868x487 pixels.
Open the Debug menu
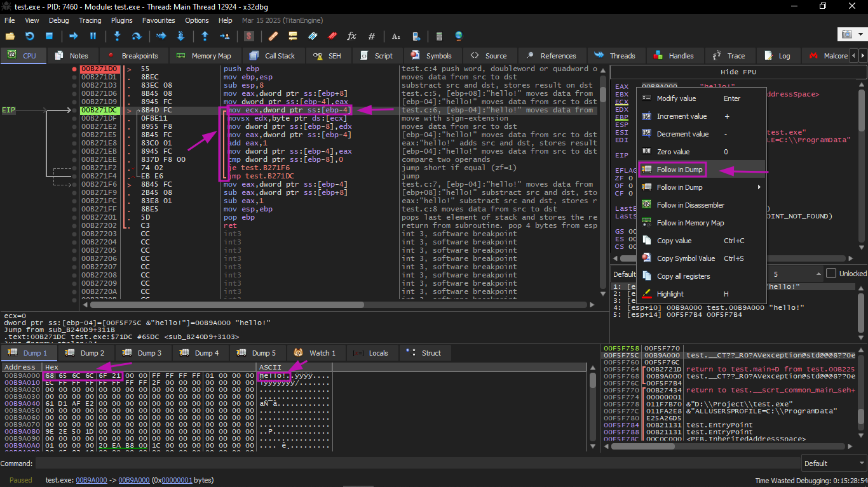click(x=58, y=20)
